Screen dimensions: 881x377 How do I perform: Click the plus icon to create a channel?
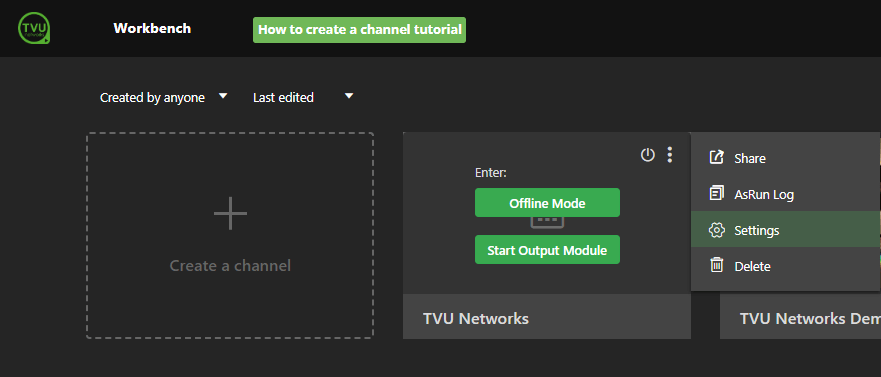(x=230, y=214)
